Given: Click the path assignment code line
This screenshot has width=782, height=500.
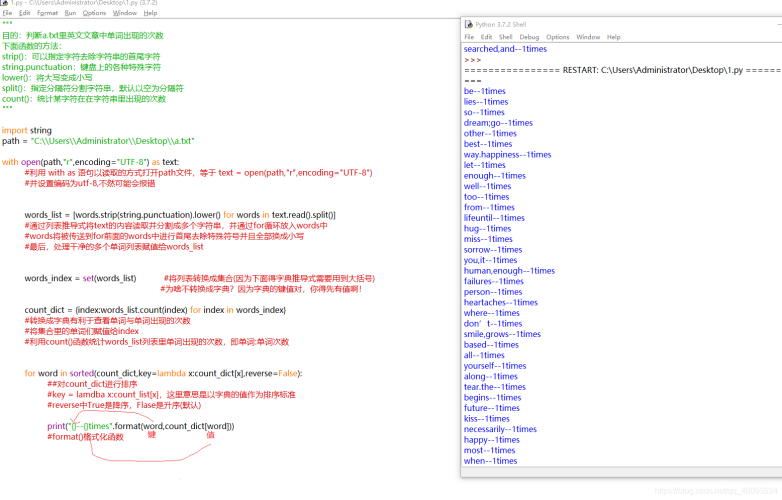Looking at the screenshot, I should tap(98, 141).
